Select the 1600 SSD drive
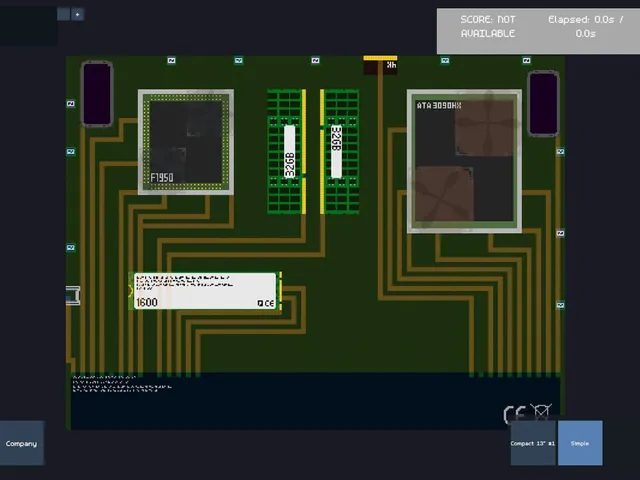640x480 pixels. 205,291
